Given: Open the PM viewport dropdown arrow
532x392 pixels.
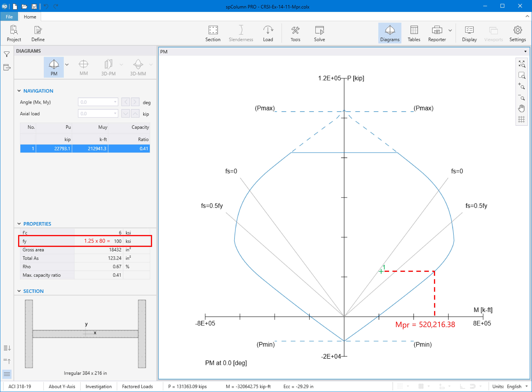Looking at the screenshot, I should [x=525, y=51].
